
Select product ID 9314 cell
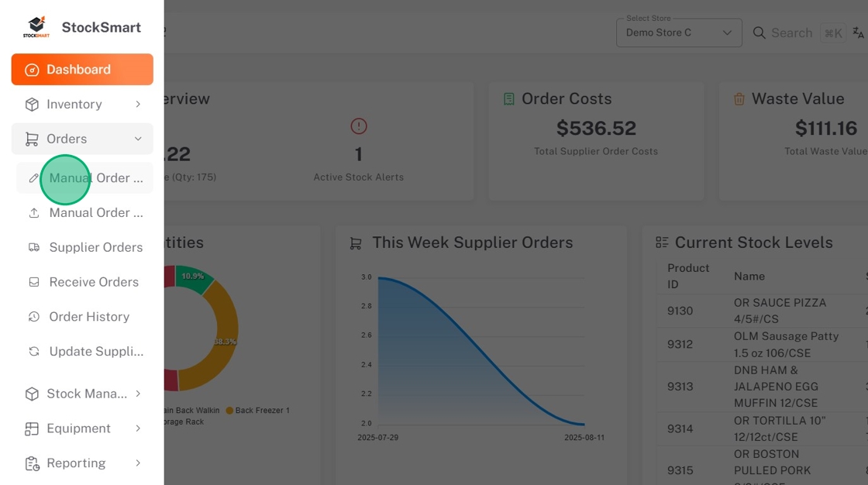click(680, 428)
